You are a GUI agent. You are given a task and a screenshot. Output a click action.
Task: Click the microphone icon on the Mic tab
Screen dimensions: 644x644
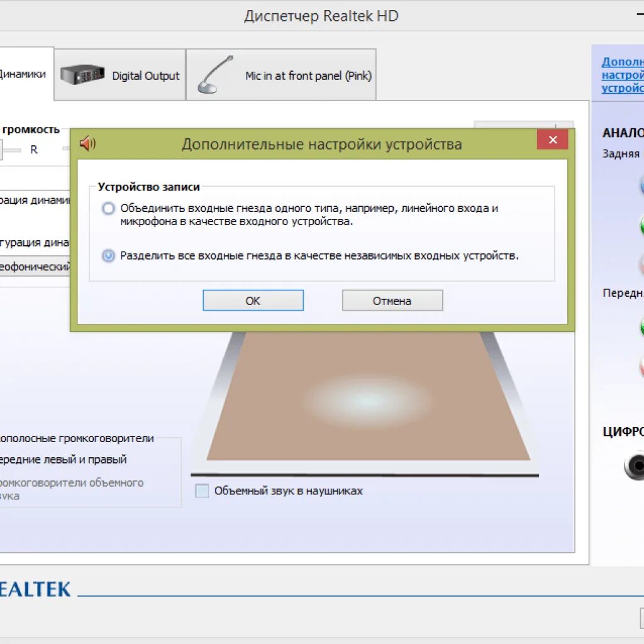click(215, 75)
